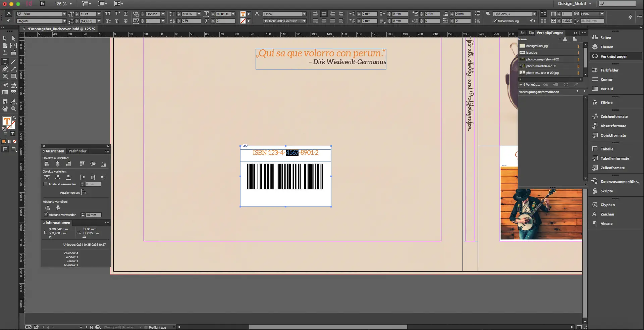Select the Type tool in the toolbar
644x330 pixels.
pyautogui.click(x=5, y=62)
